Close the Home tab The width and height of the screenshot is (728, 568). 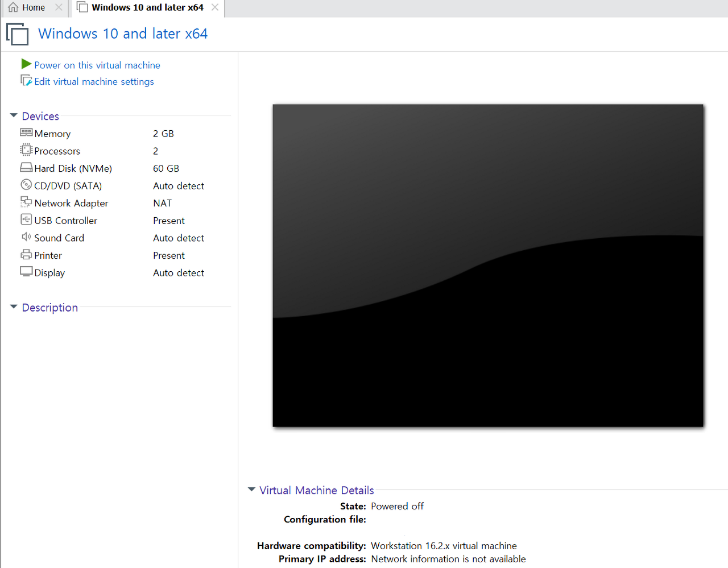(59, 7)
